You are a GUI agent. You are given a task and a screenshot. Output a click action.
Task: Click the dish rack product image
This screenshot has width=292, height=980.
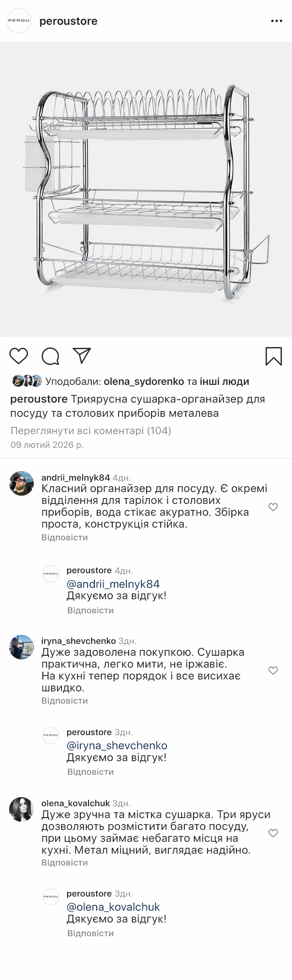tap(146, 189)
